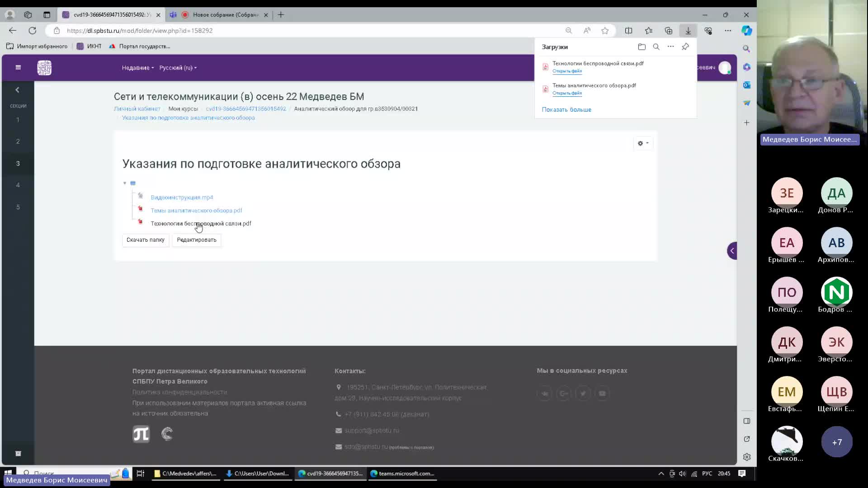Click the Редактировать button
868x488 pixels.
[x=197, y=240]
